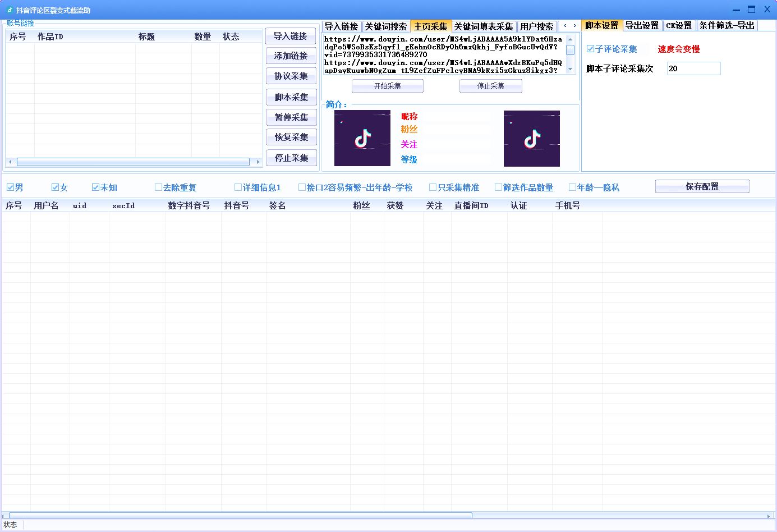The height and width of the screenshot is (532, 777).
Task: Open the CK设置 tab
Action: point(679,26)
